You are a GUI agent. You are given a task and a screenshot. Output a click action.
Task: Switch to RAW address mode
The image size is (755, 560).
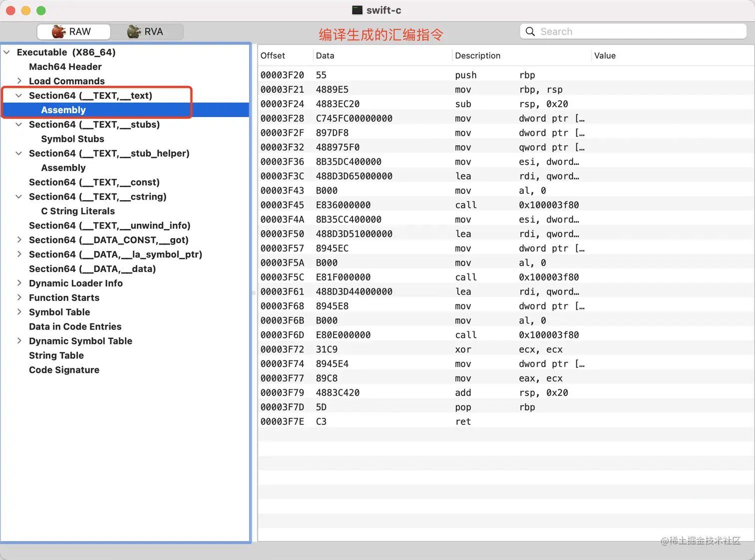point(74,31)
